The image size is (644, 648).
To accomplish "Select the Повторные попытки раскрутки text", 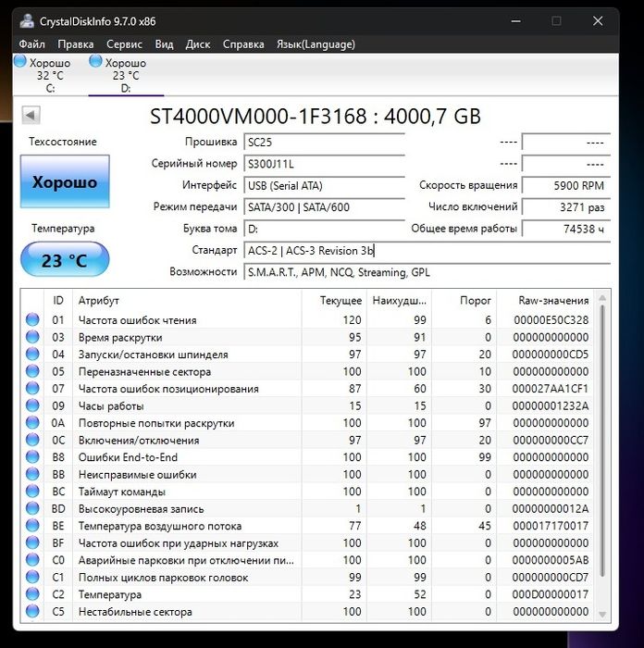I will point(156,423).
